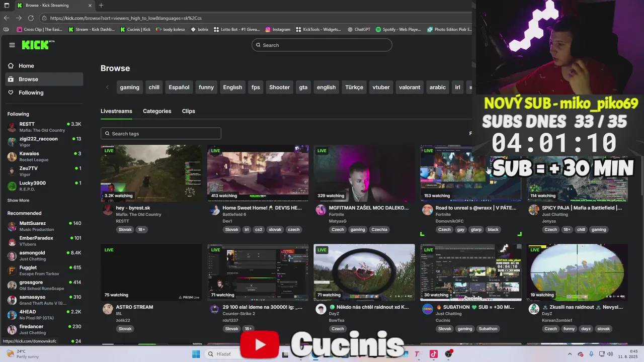Image resolution: width=644 pixels, height=362 pixels.
Task: Click the Search tags input
Action: click(160, 133)
